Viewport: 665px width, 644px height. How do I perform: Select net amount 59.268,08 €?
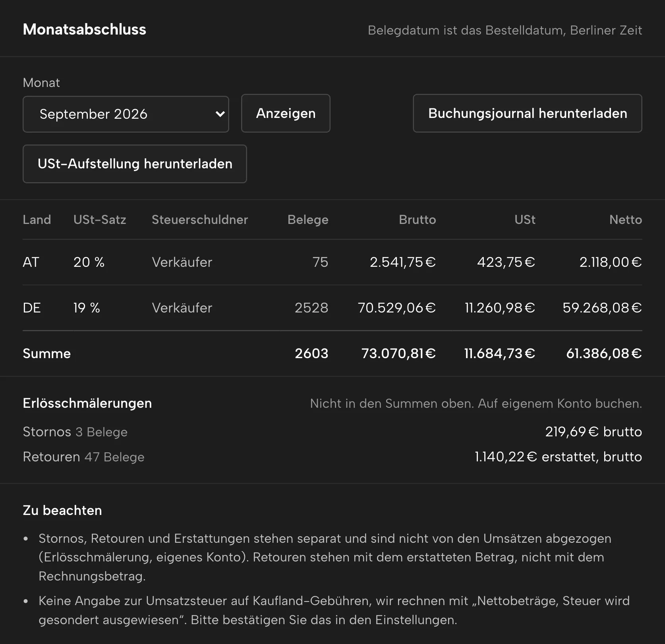[x=602, y=308]
